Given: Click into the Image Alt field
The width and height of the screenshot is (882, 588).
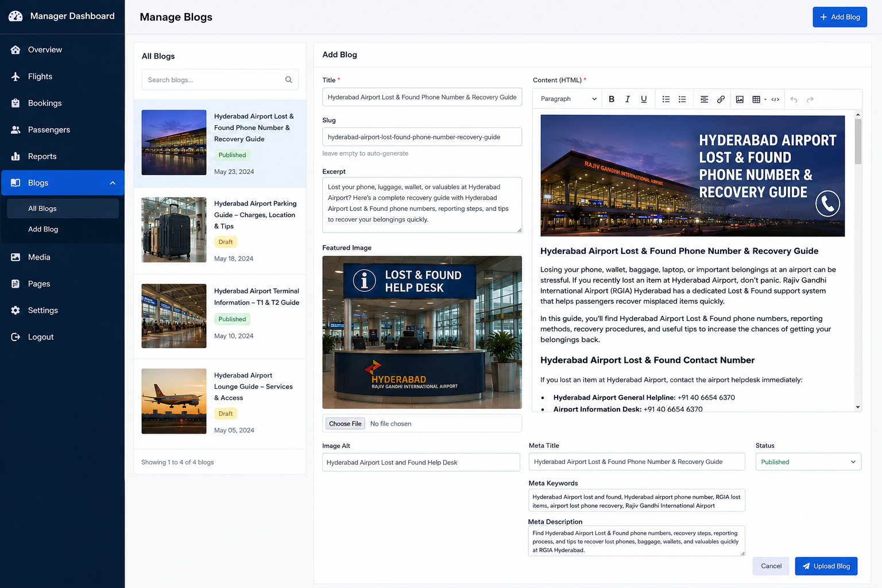Looking at the screenshot, I should pyautogui.click(x=421, y=462).
